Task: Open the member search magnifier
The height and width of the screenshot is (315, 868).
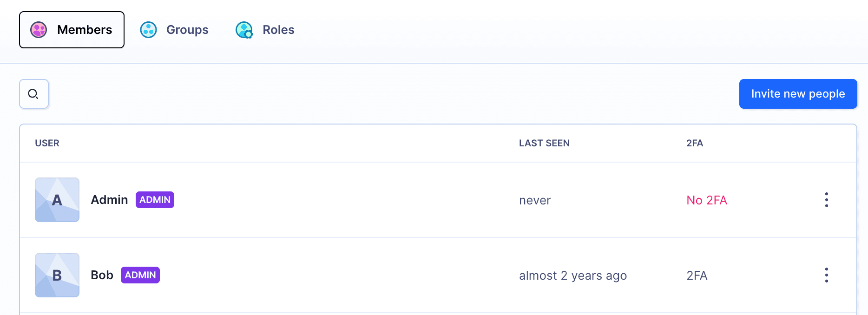Action: point(33,94)
